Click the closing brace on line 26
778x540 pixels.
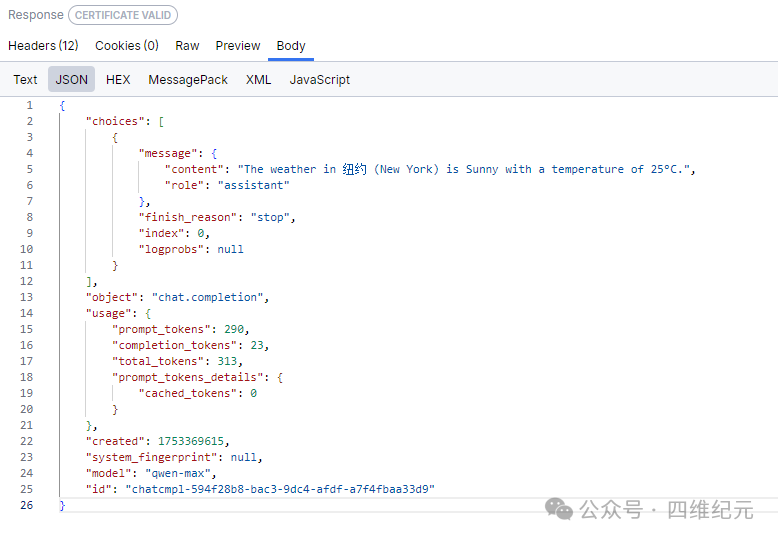click(x=62, y=505)
